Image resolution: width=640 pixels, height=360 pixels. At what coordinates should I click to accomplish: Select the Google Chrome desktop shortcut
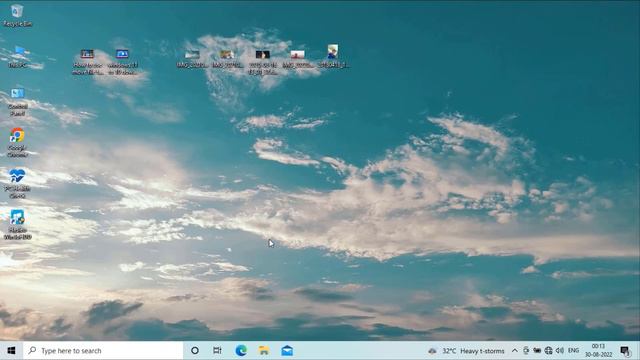click(17, 142)
